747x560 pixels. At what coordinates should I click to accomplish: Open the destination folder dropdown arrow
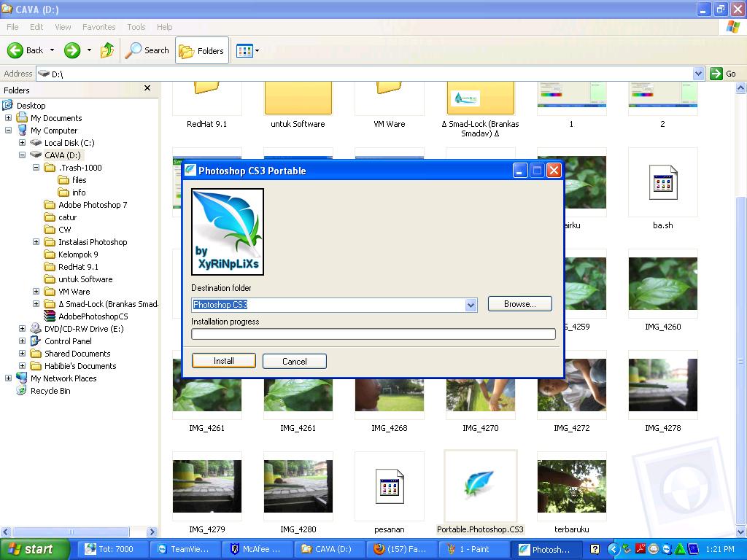tap(471, 305)
